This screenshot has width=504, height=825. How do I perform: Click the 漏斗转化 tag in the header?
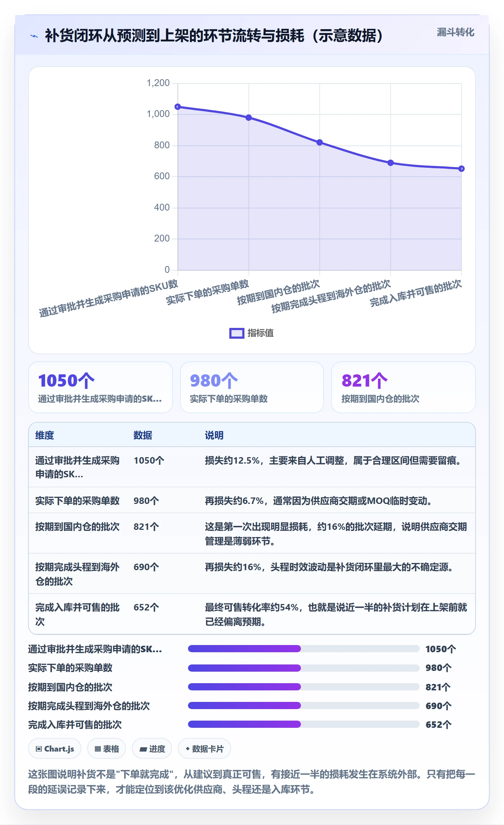[455, 32]
